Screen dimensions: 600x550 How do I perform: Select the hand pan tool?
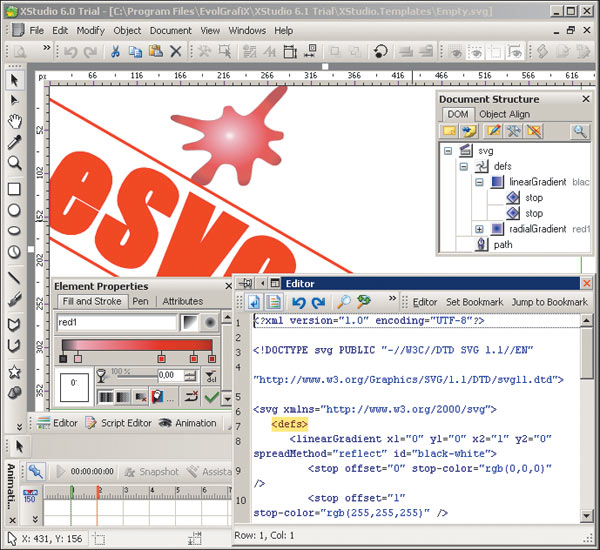[15, 122]
